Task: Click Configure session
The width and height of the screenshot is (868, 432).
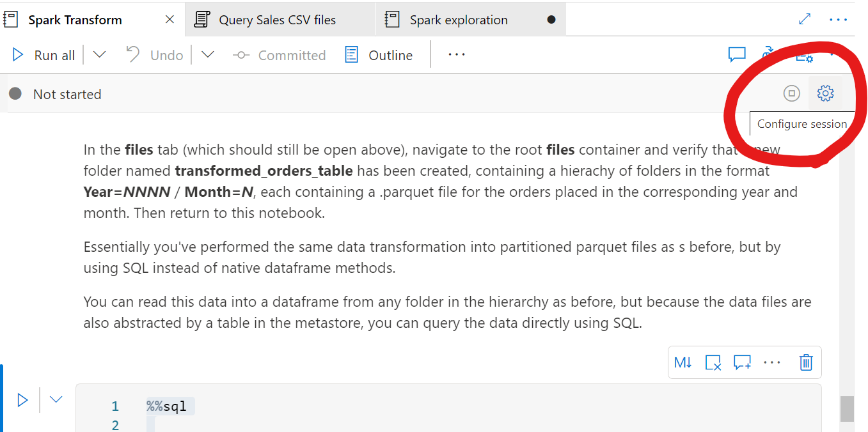Action: 801,123
